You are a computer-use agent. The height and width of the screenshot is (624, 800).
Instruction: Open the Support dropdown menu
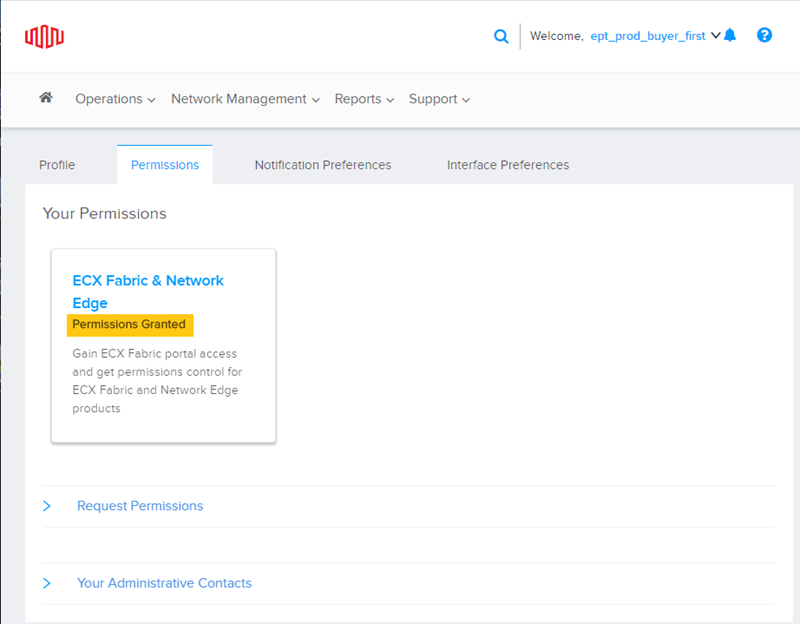coord(439,99)
